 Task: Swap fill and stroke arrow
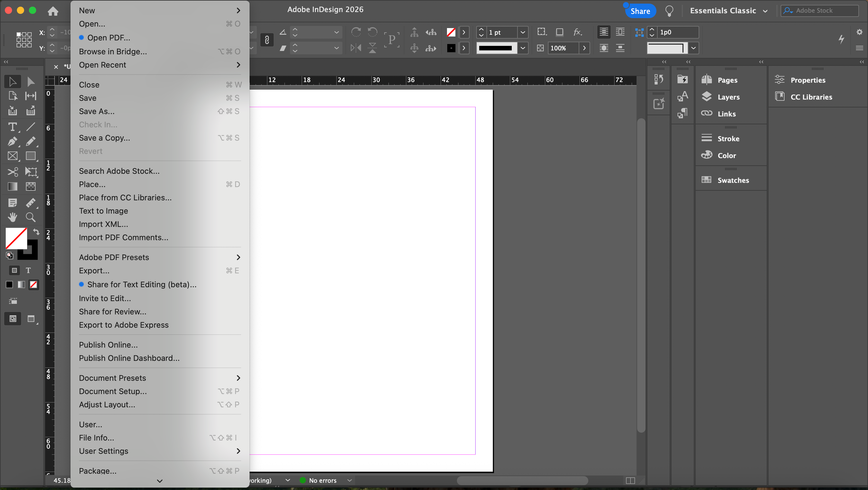pos(36,232)
